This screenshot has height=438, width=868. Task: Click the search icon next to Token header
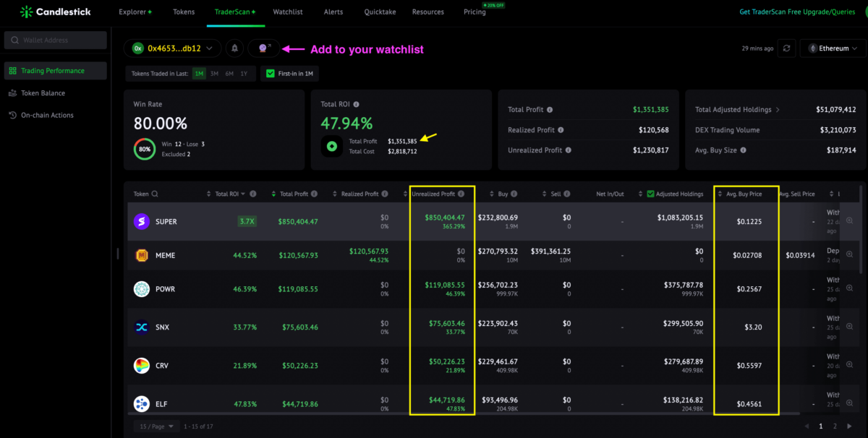[155, 194]
